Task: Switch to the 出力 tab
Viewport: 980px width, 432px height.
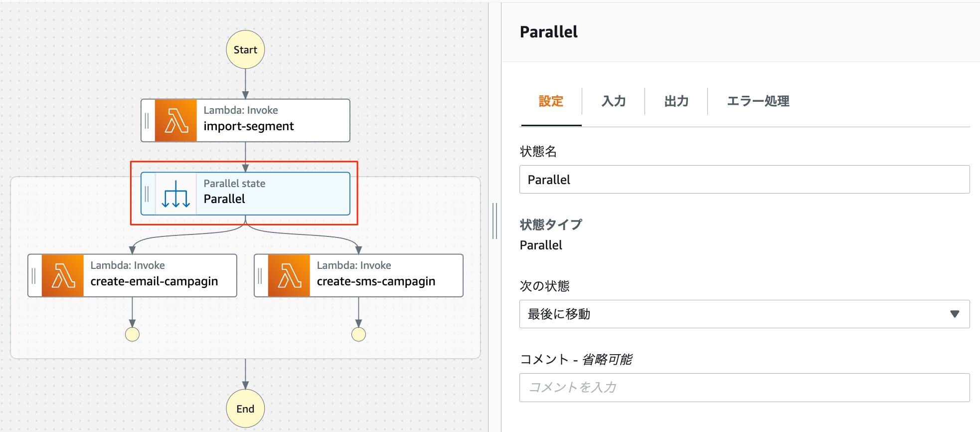Action: click(676, 101)
